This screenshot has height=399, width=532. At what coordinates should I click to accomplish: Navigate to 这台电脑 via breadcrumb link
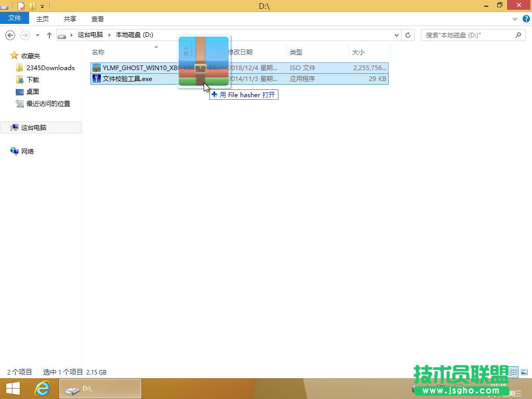[x=90, y=35]
